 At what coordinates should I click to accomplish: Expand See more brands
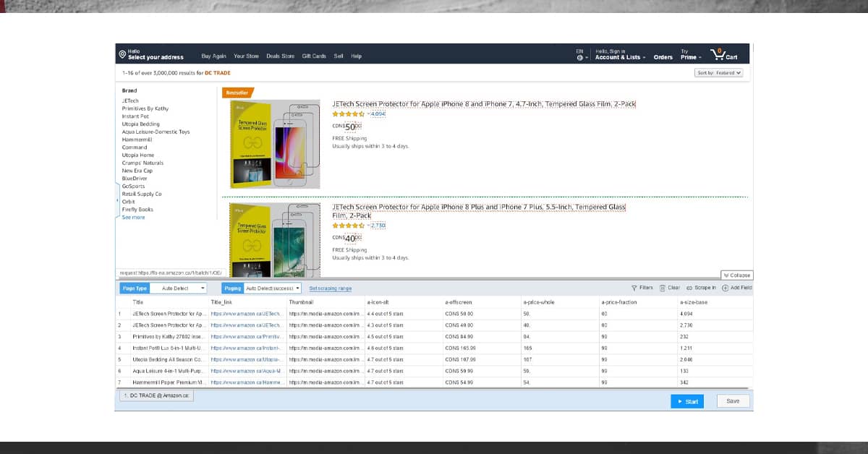click(x=133, y=217)
